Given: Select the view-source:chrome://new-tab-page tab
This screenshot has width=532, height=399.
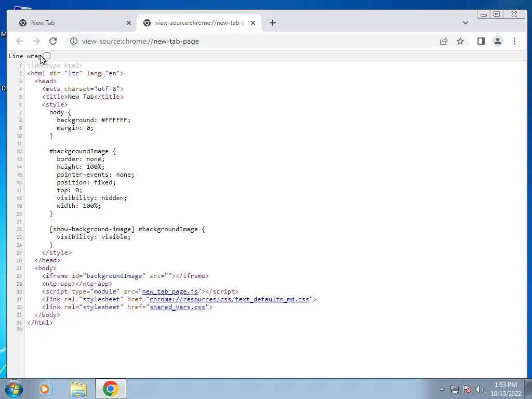Looking at the screenshot, I should click(199, 23).
